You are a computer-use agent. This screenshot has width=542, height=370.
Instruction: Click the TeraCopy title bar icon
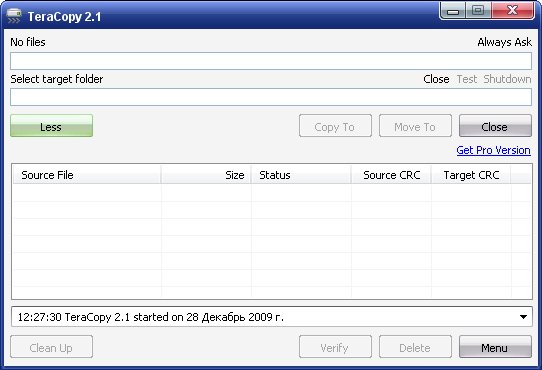click(14, 16)
